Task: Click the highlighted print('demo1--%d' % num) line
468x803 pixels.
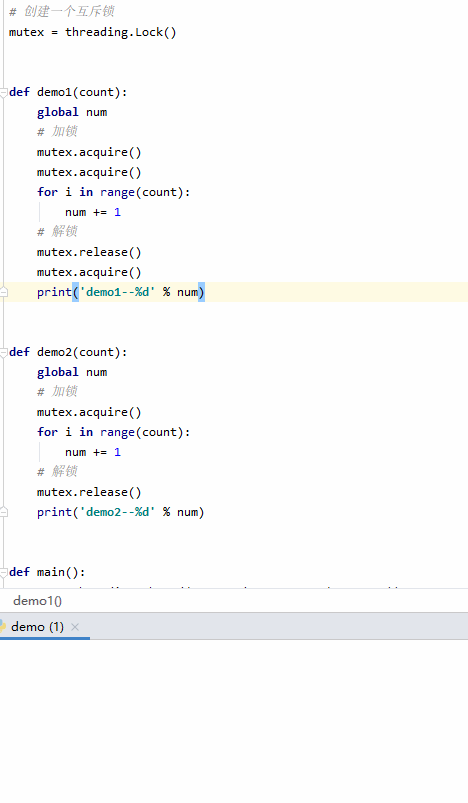Action: (x=121, y=292)
